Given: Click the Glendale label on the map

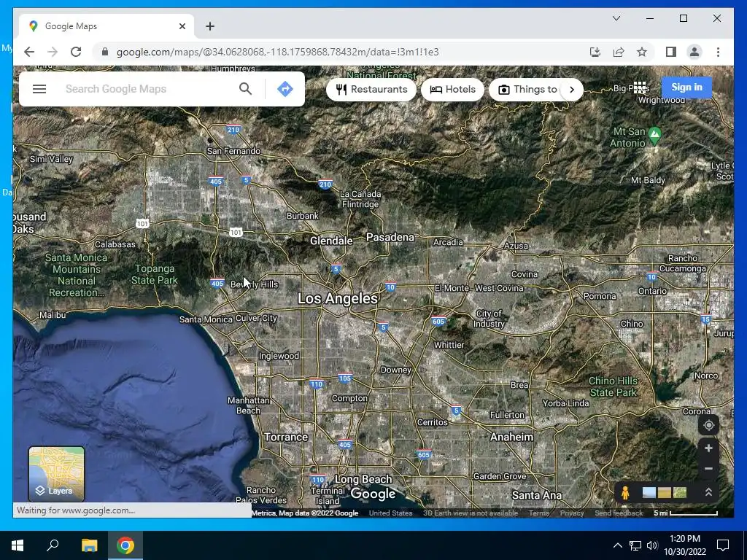Looking at the screenshot, I should 331,241.
